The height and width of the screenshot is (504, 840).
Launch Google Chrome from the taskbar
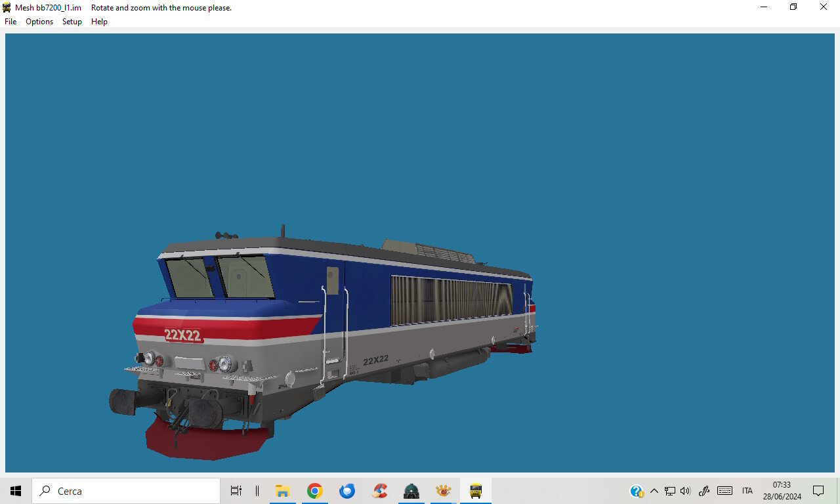click(x=315, y=491)
